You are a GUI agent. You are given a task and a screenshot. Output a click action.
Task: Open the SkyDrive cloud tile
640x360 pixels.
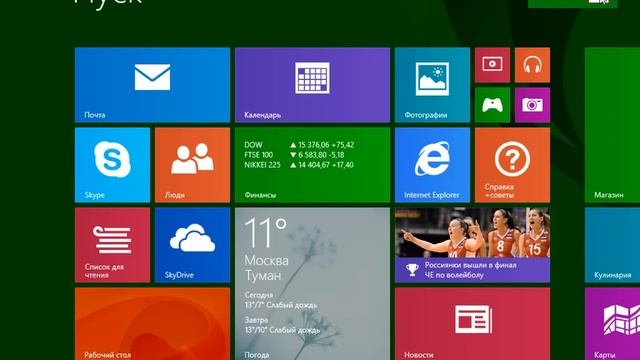pos(192,245)
